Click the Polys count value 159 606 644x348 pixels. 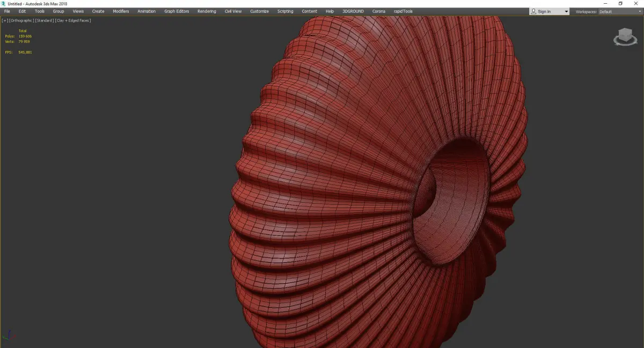click(x=25, y=36)
